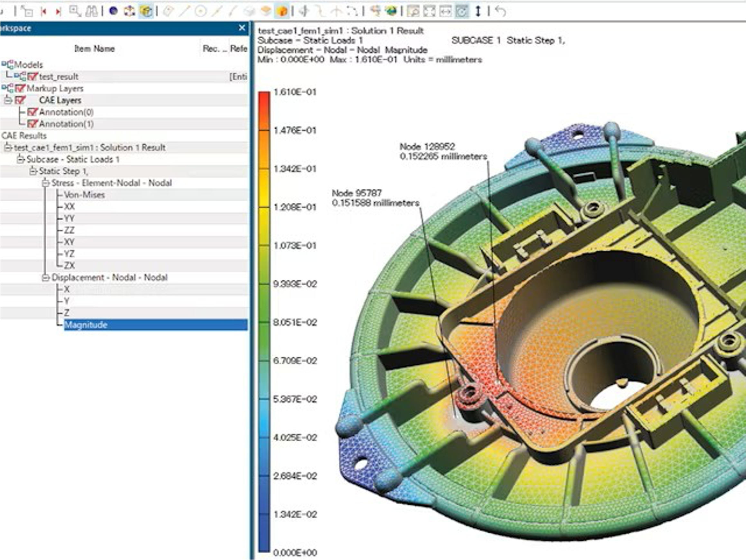
Task: Uncheck the Annotation(0) checkbox
Action: (x=32, y=112)
